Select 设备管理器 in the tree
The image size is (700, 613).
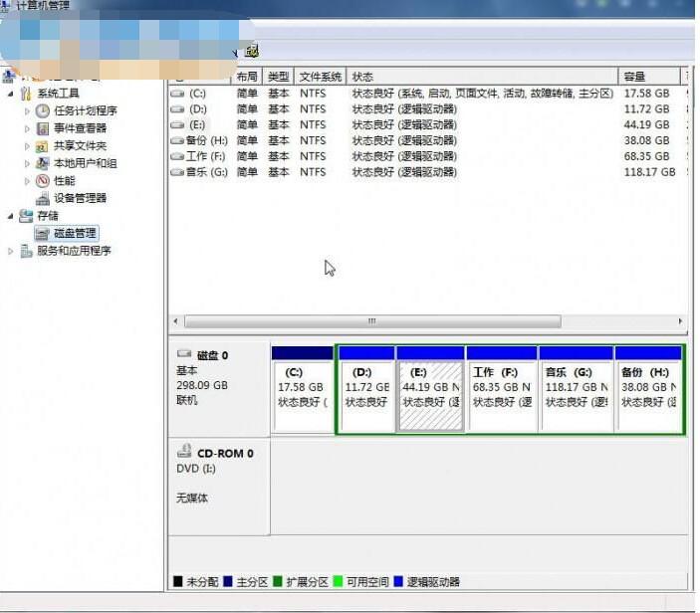click(x=81, y=199)
